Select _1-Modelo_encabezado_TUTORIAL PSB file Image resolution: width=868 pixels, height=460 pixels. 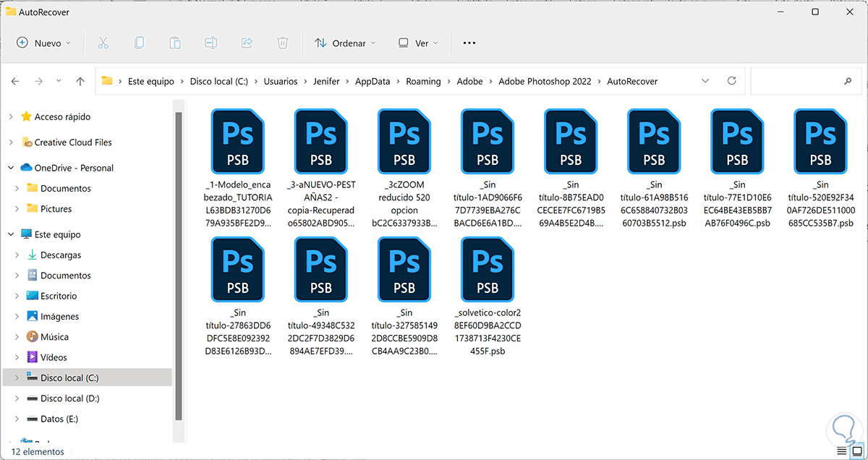(239, 169)
